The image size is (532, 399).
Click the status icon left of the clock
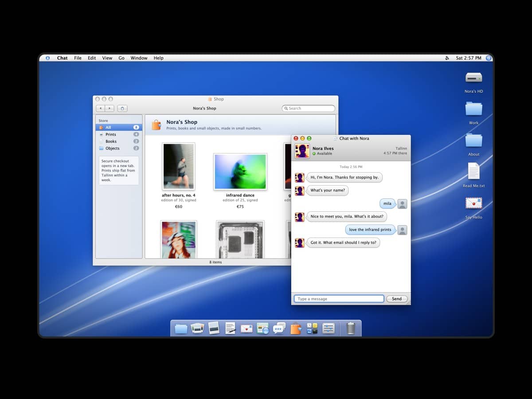tap(447, 58)
